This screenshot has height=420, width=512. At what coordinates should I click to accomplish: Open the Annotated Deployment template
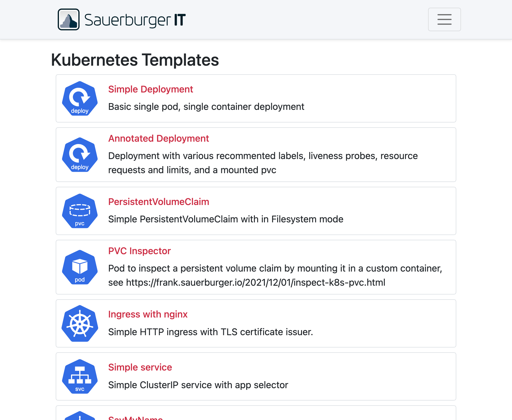(158, 138)
